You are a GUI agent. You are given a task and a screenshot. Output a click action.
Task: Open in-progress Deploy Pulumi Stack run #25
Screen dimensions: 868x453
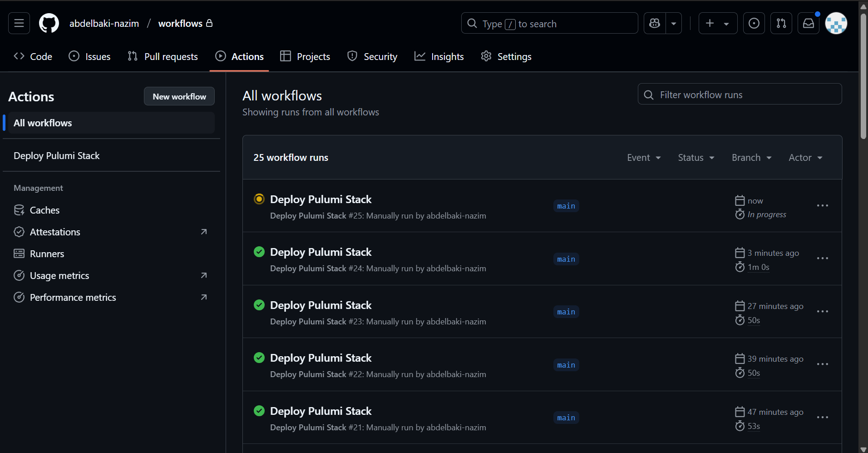[321, 199]
